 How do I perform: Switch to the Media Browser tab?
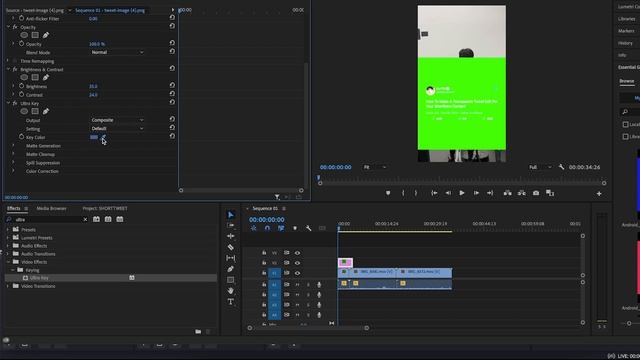51,208
